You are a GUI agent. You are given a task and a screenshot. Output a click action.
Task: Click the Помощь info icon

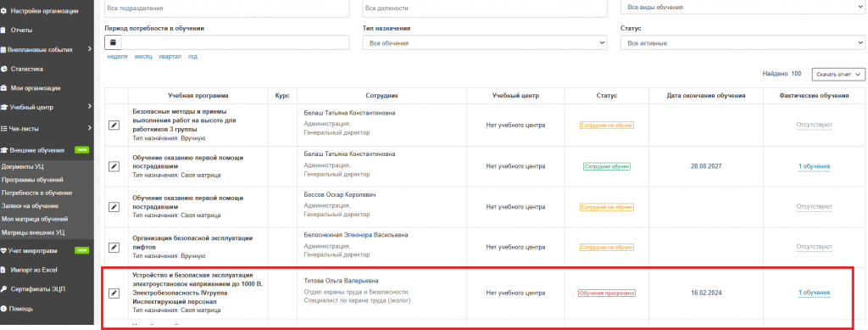[x=3, y=309]
